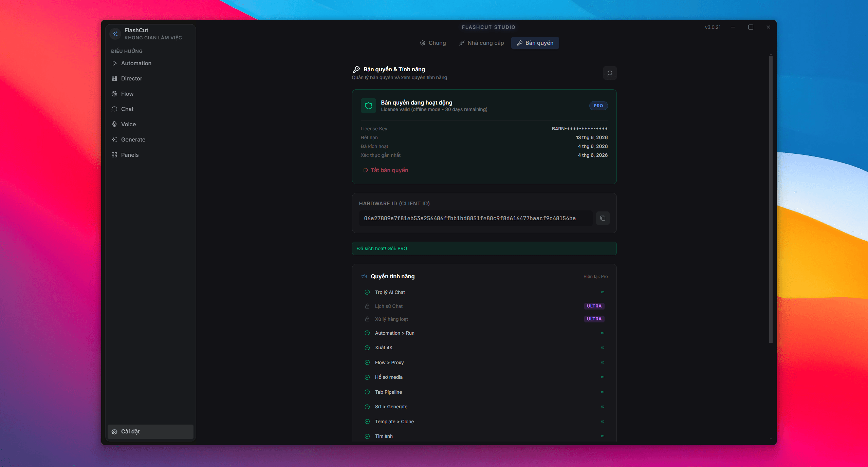This screenshot has height=467, width=868.
Task: Click the check icon for Srt > Generate
Action: [367, 407]
